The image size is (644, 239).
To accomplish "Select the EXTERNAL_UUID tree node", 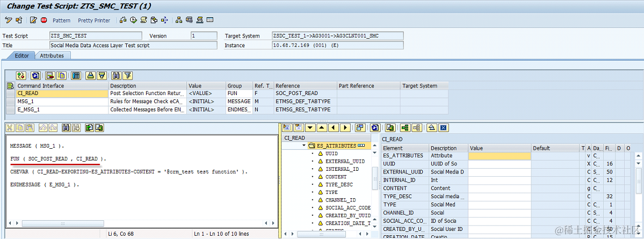I will tap(345, 161).
